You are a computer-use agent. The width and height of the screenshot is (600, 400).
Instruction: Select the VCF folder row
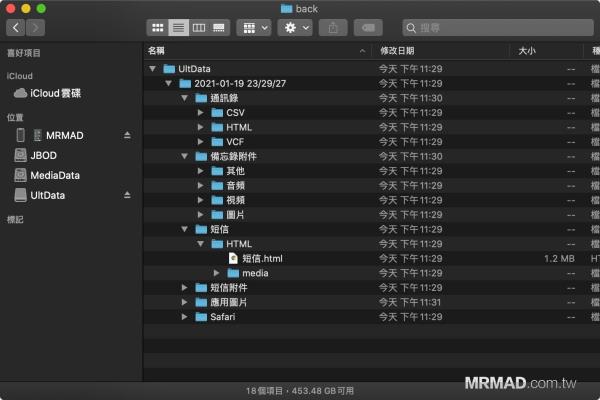click(x=372, y=142)
